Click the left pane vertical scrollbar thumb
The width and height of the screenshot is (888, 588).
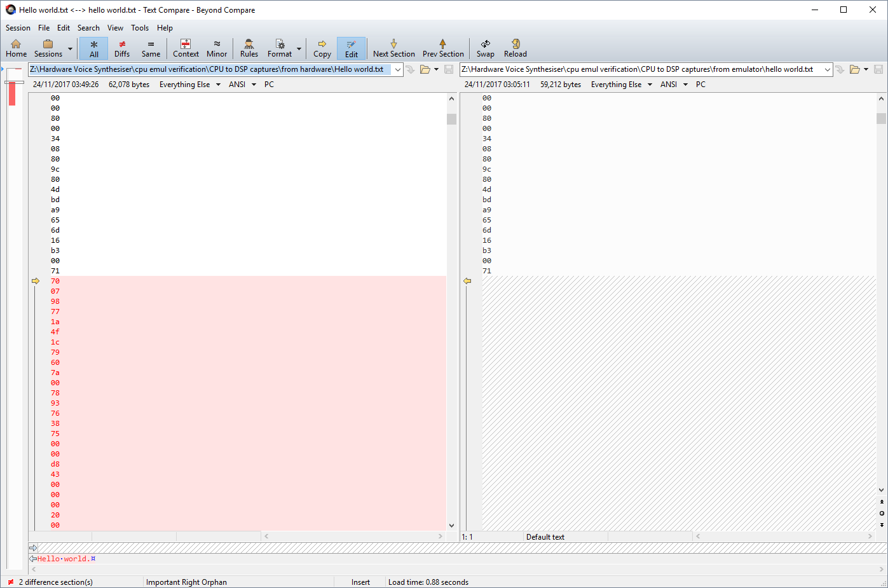[x=451, y=119]
